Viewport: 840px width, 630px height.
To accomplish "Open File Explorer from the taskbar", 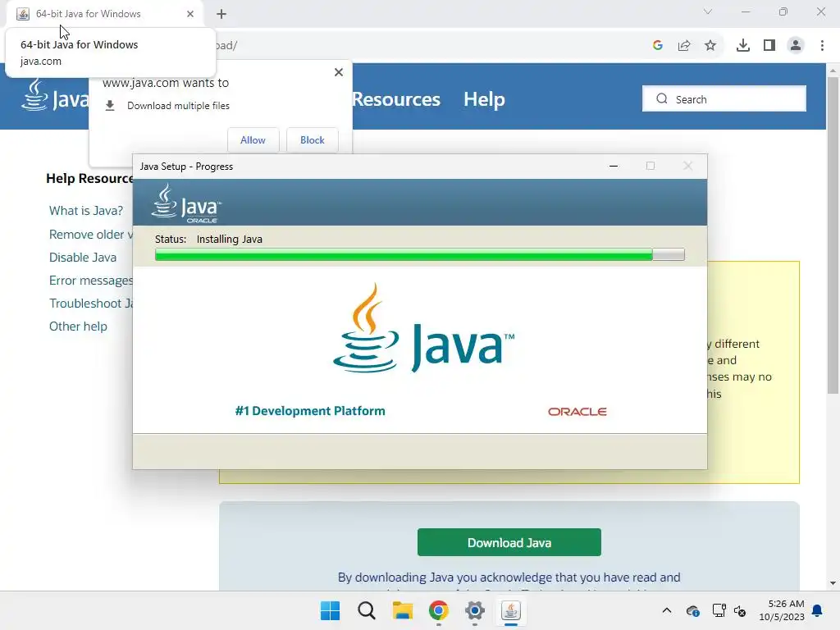I will click(x=402, y=610).
